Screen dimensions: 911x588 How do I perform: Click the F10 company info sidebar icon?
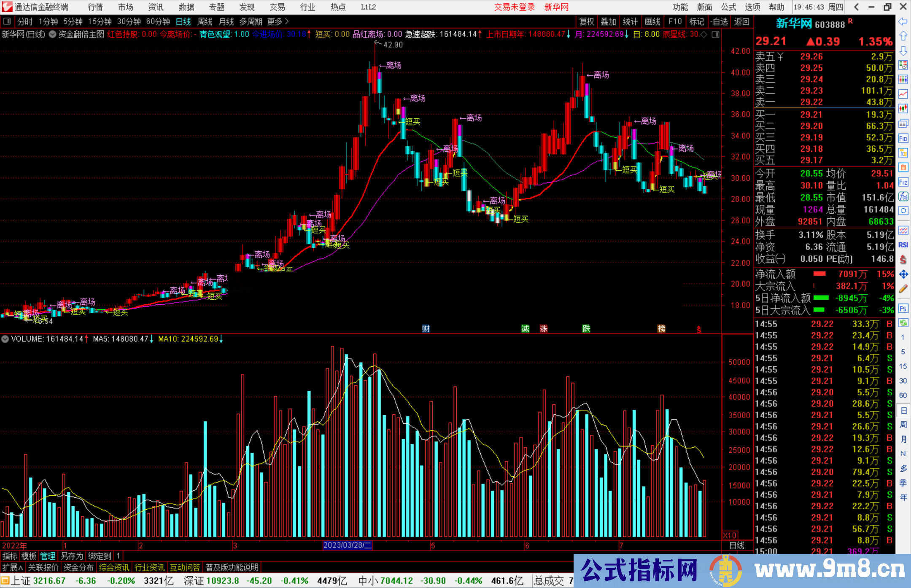click(903, 138)
